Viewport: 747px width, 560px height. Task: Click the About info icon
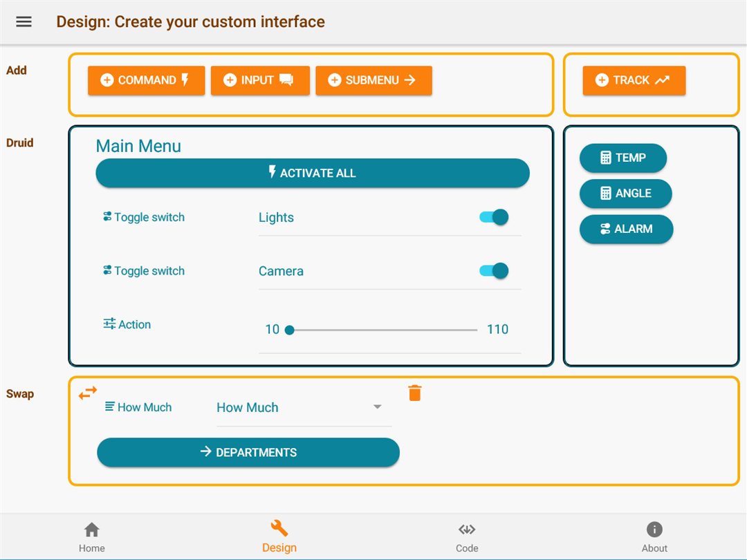[x=654, y=530]
